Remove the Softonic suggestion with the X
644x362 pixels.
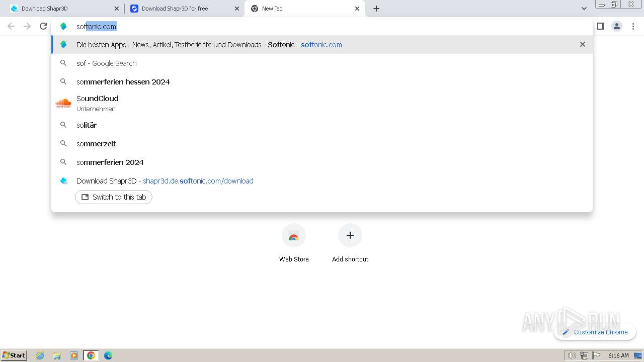(583, 44)
